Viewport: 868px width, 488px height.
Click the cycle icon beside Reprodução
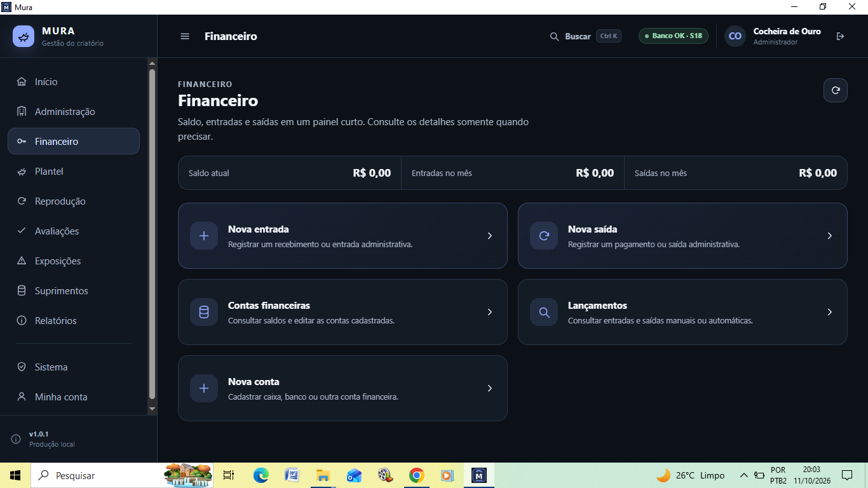pos(22,201)
